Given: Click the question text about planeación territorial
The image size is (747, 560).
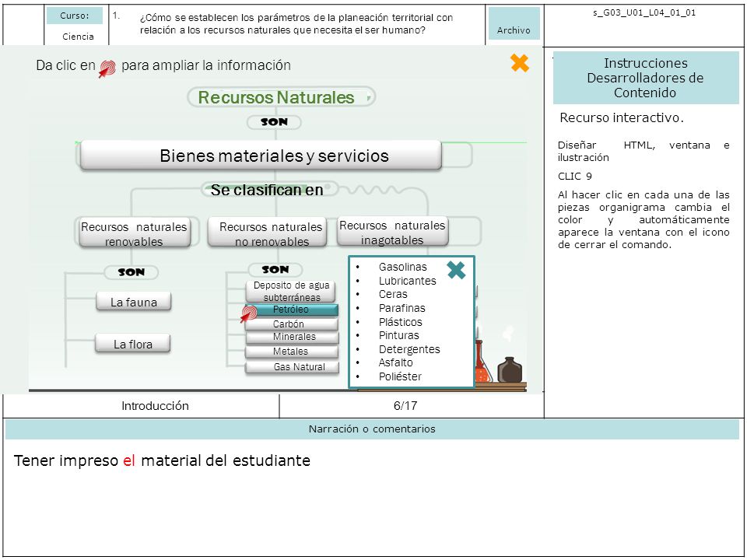Looking at the screenshot, I should [296, 24].
